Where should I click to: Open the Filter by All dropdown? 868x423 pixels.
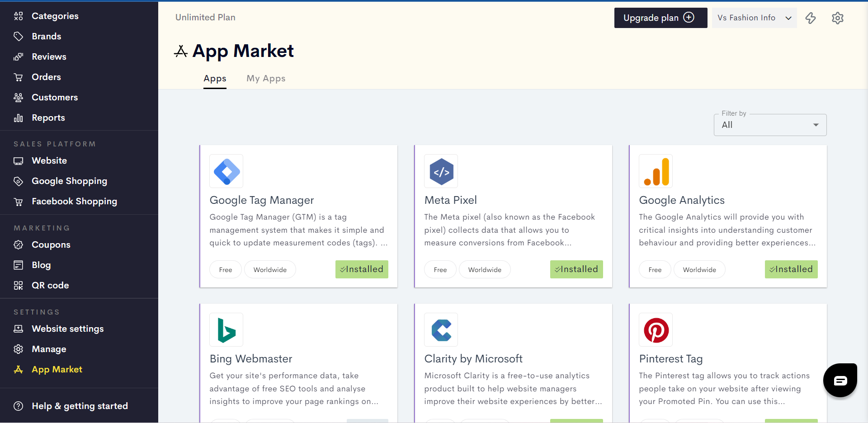(770, 125)
